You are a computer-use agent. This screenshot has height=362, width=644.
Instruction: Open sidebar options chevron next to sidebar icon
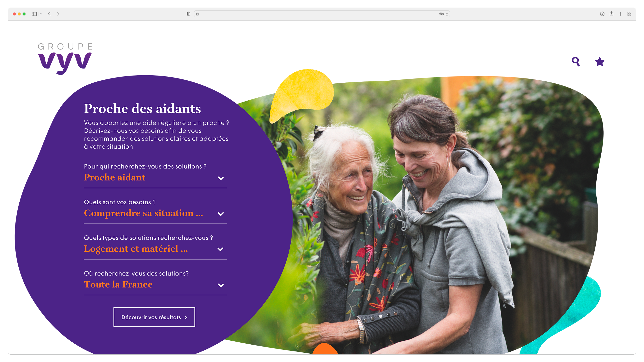pyautogui.click(x=41, y=14)
